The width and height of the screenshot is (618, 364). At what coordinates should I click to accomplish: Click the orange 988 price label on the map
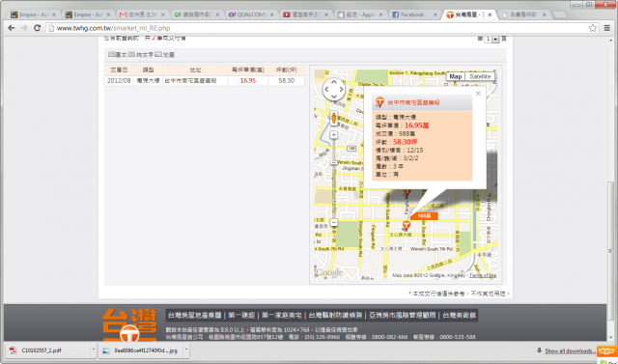coord(424,216)
